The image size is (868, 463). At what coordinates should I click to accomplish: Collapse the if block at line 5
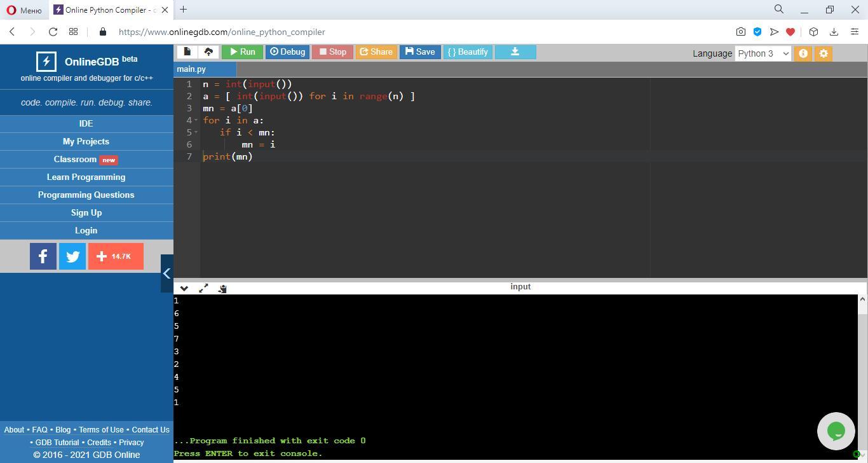pyautogui.click(x=196, y=132)
